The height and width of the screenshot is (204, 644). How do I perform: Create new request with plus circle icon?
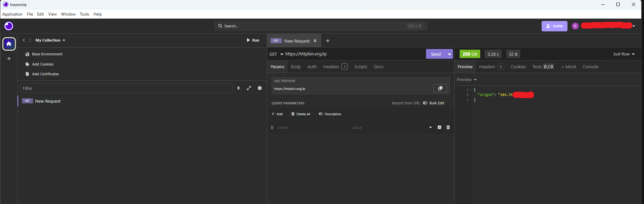[x=260, y=88]
